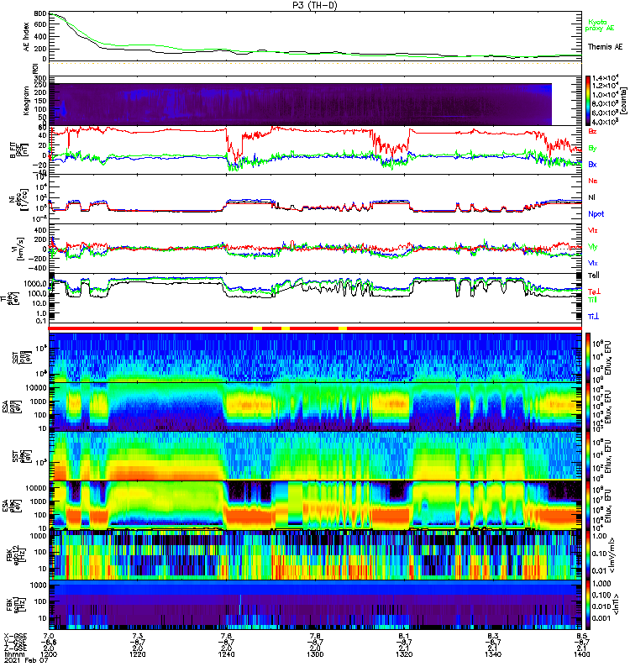Click the Keogram counts color bar
Screen dimensions: 630x672
588,100
